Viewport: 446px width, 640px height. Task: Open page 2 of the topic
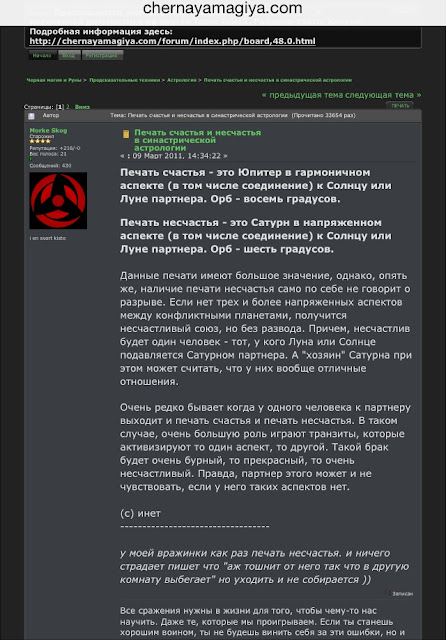pos(68,107)
